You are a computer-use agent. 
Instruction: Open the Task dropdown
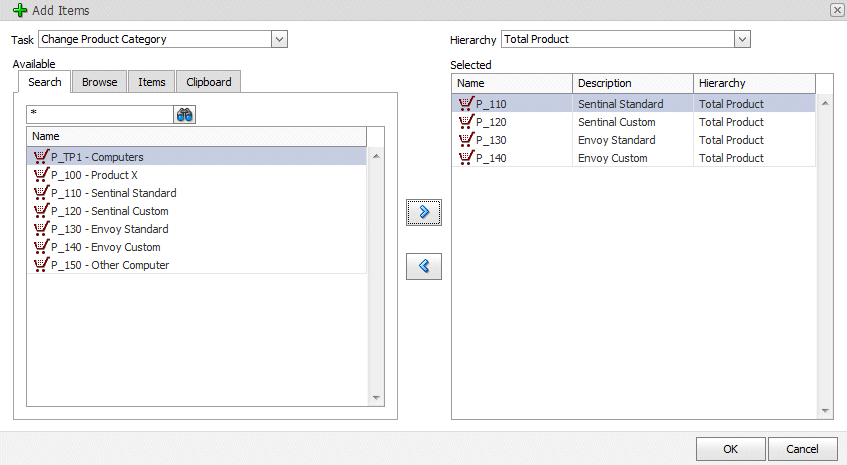[279, 40]
